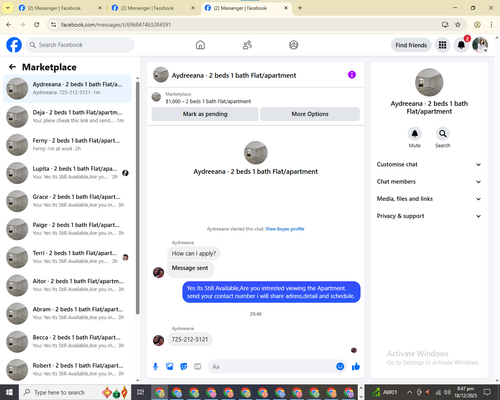Bookmark this page with the star
The width and height of the screenshot is (500, 400).
coord(458,25)
